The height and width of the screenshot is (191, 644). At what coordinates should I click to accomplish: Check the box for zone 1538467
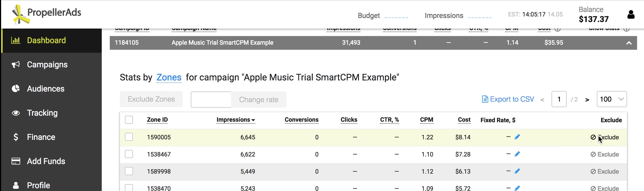tap(129, 154)
